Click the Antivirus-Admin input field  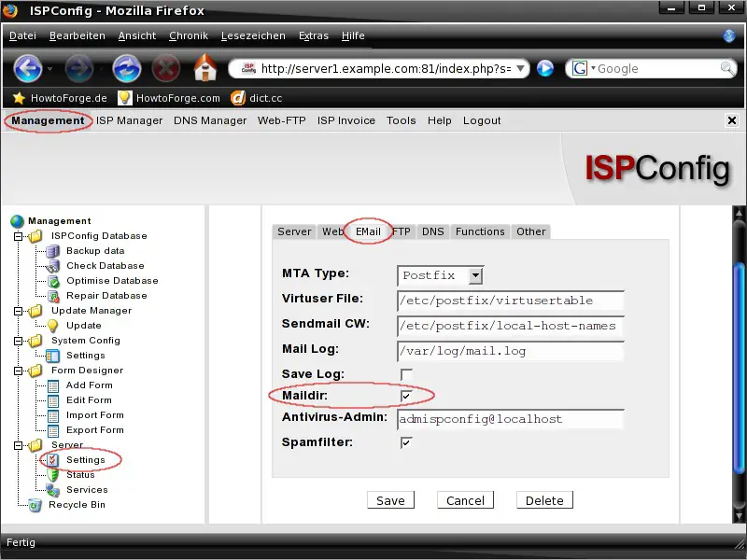(x=510, y=419)
